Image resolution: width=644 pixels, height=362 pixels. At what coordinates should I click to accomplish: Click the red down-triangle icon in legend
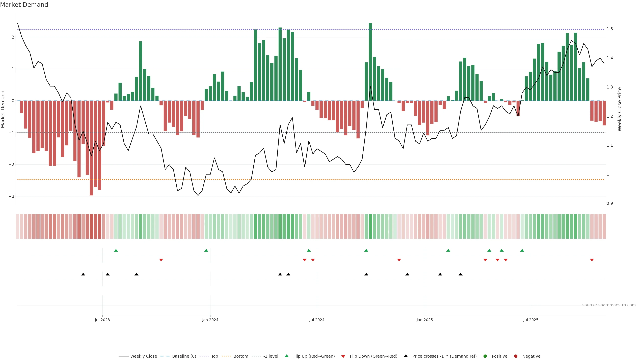(x=343, y=356)
